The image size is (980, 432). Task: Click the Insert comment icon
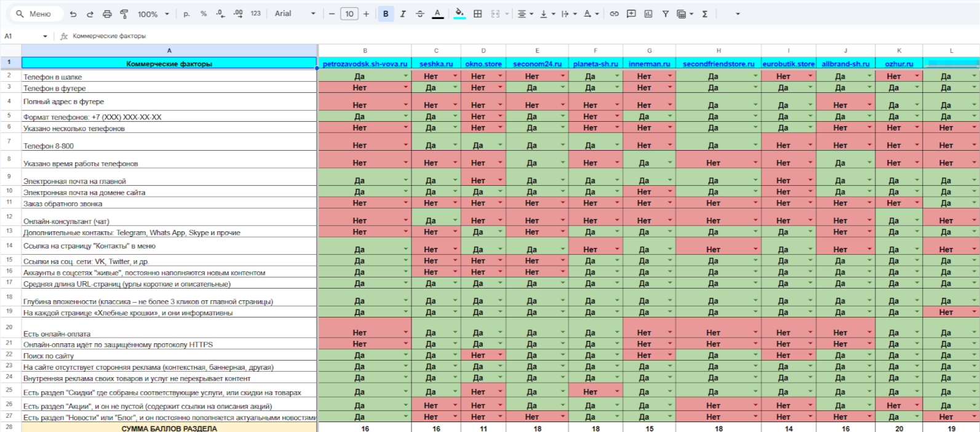[x=631, y=14]
